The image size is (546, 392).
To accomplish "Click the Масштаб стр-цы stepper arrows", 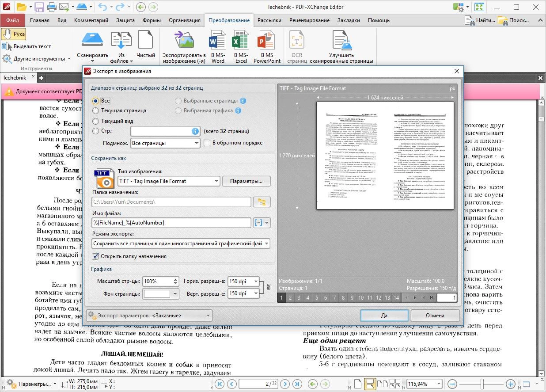I will [x=175, y=282].
